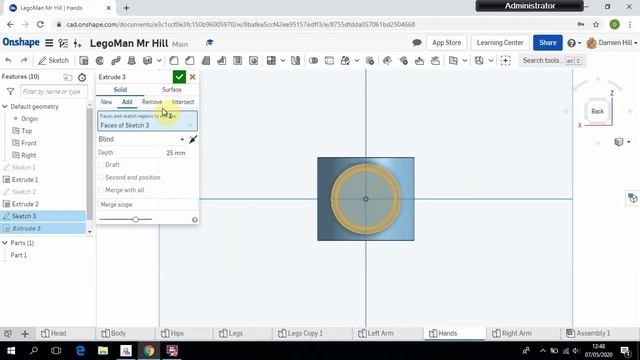The height and width of the screenshot is (360, 640).
Task: Open the Assembly 1 tab
Action: [x=589, y=333]
